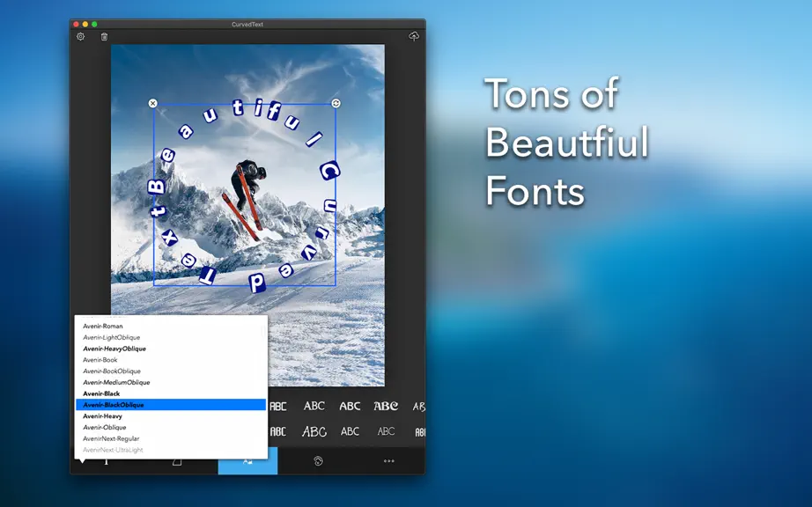Click the curved Beautiful text on canvas

coord(238,107)
